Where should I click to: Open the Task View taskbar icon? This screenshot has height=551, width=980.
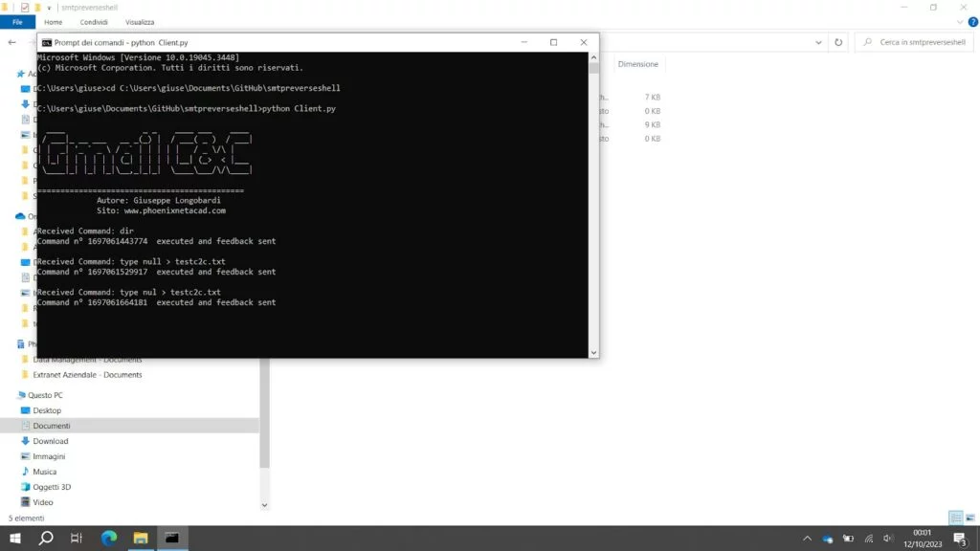pos(77,538)
